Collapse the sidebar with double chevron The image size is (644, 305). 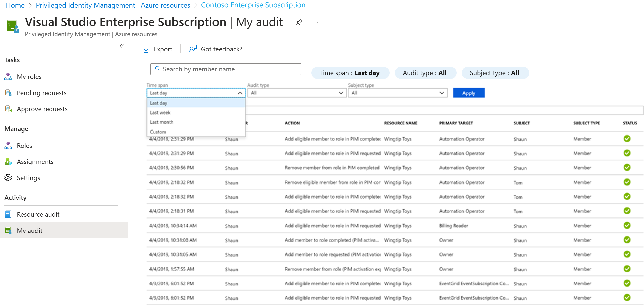(122, 46)
